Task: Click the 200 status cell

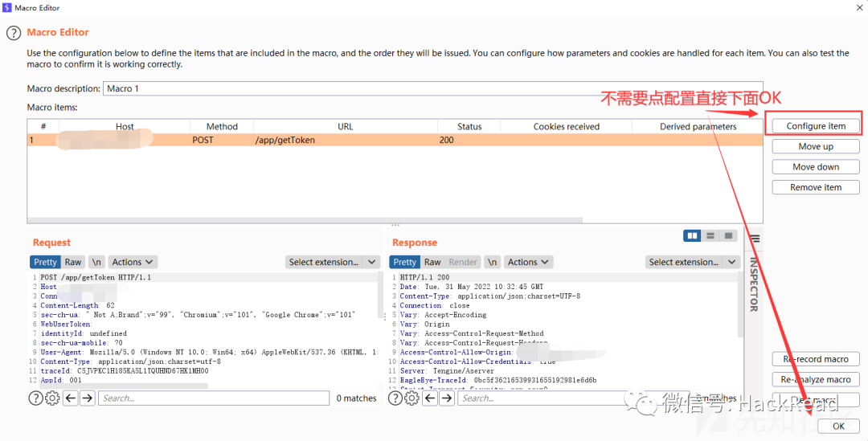Action: 446,141
